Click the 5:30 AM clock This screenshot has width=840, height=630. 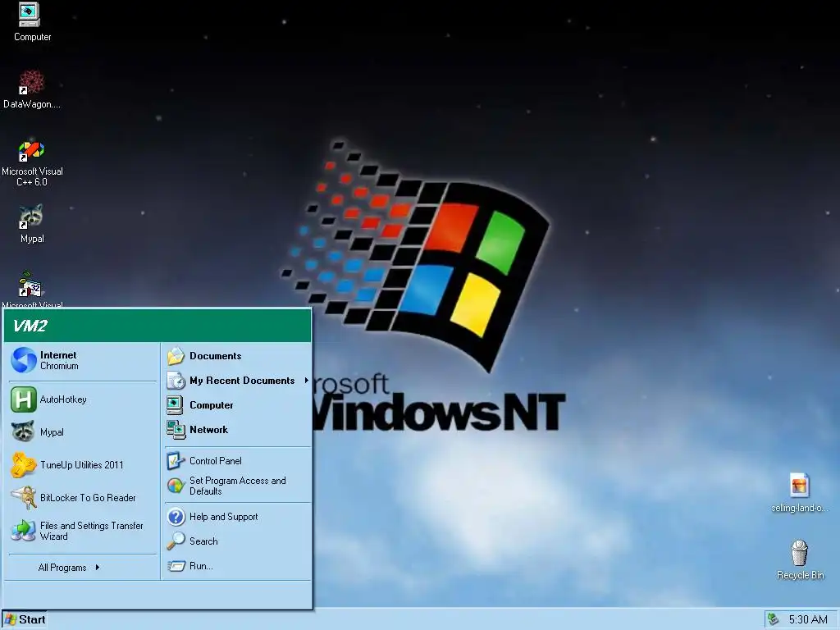pos(808,620)
